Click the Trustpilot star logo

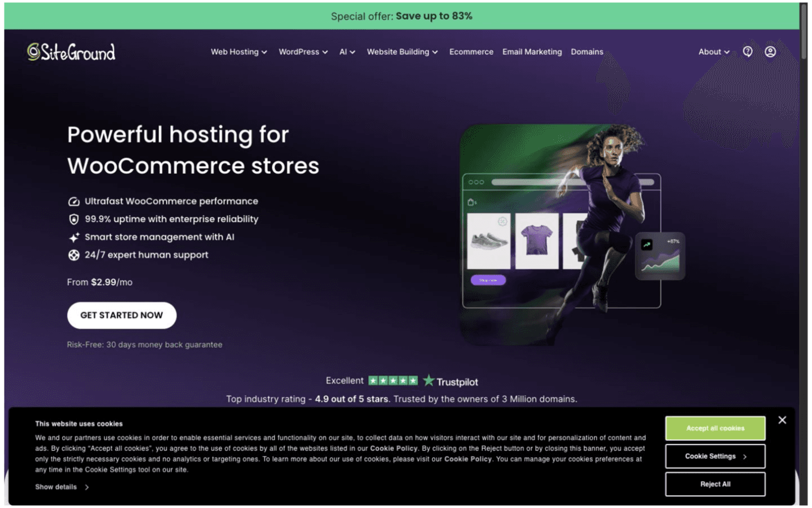point(451,381)
